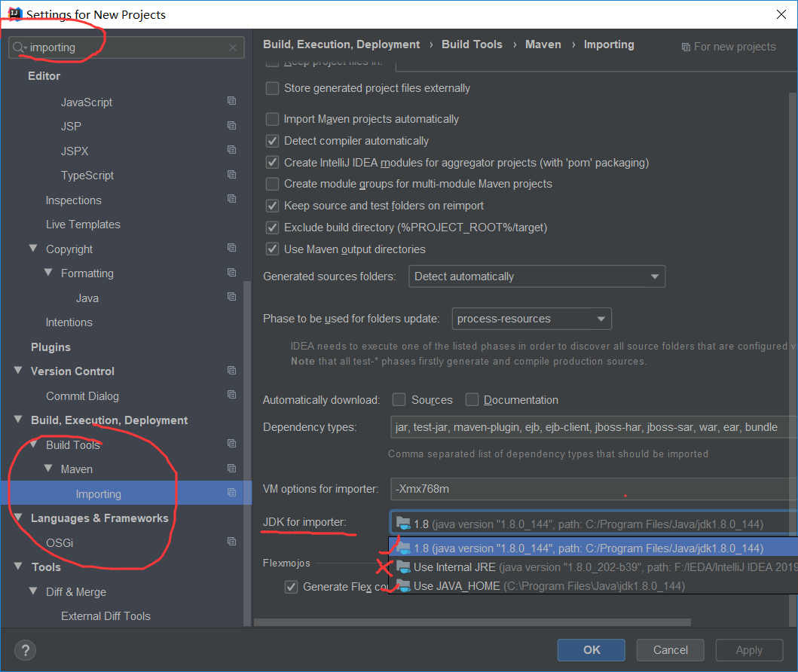Enable Store generated project files externally
798x672 pixels.
pos(272,88)
